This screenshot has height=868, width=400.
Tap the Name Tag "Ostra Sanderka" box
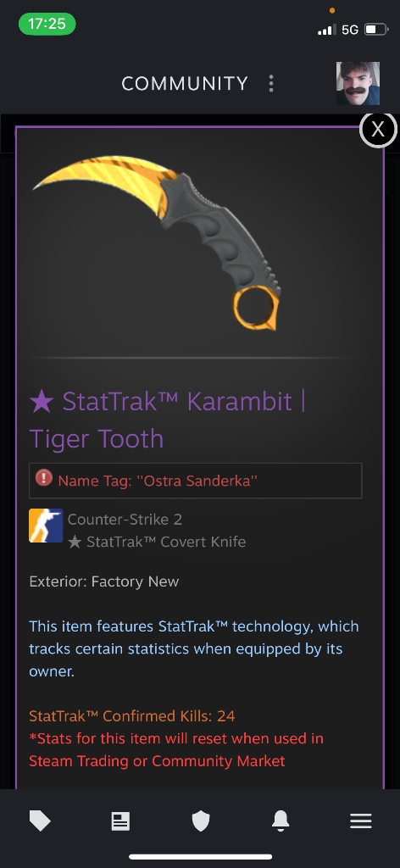195,481
